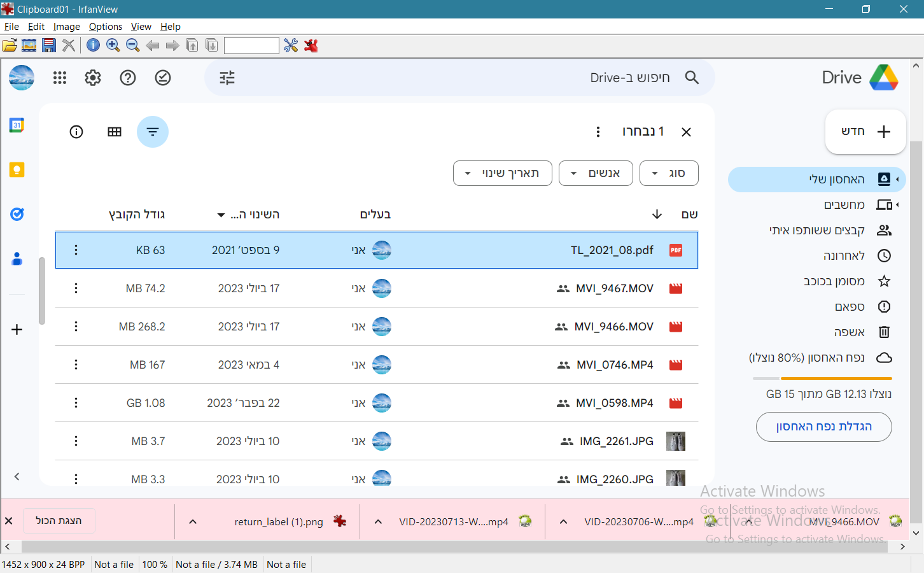Click the IMG_2261.JPG thumbnail
Screen dimensions: 924x573
click(676, 441)
